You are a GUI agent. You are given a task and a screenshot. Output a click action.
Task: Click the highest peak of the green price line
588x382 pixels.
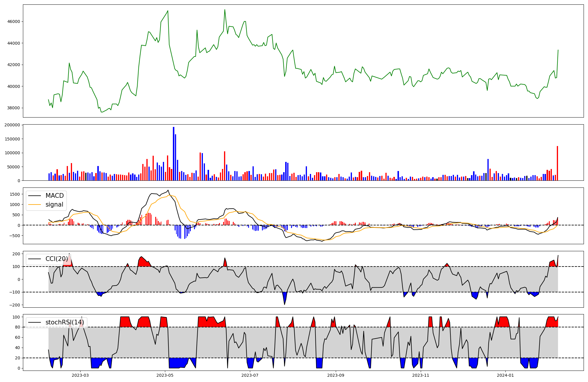(x=225, y=10)
